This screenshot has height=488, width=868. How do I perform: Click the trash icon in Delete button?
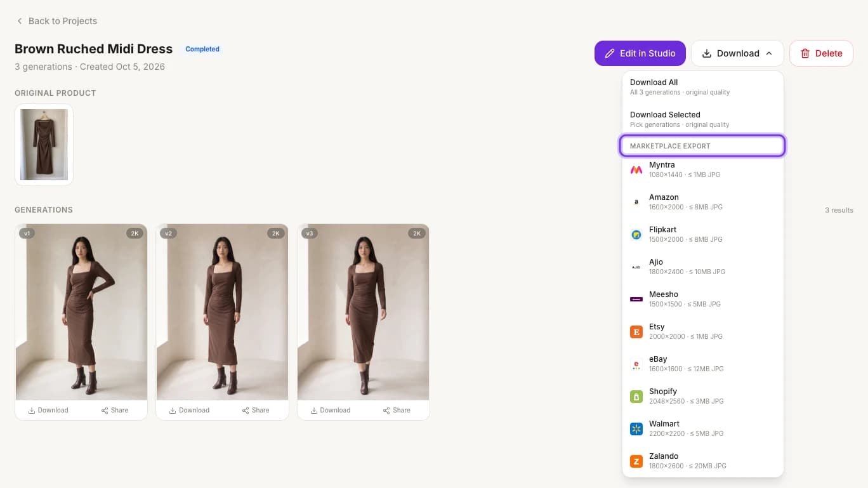coord(805,53)
